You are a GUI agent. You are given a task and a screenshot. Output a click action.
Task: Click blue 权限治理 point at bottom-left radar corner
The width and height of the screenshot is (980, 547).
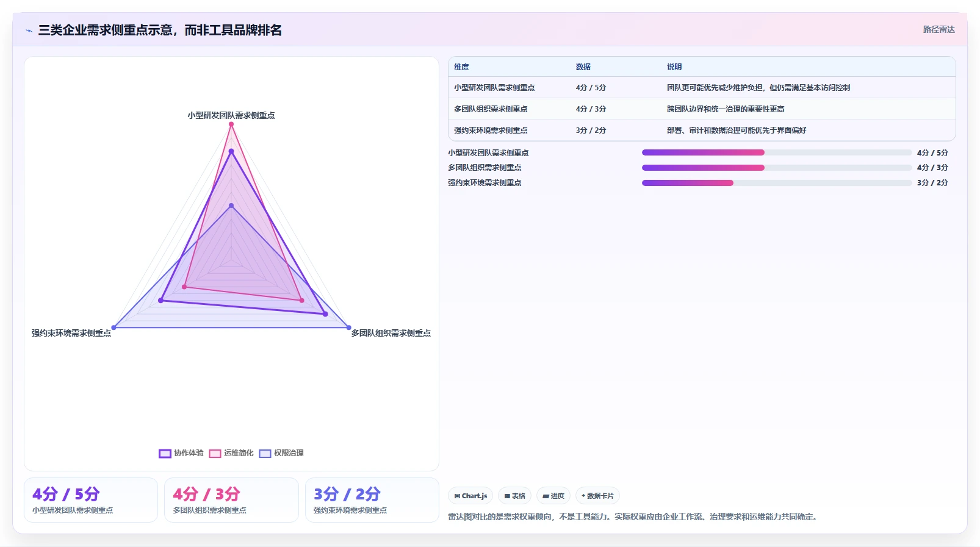click(x=114, y=327)
